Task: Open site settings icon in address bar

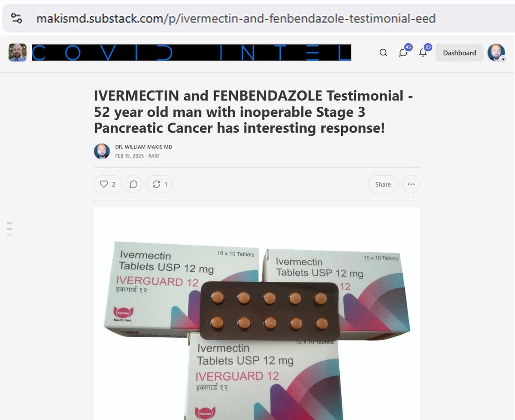Action: [16, 18]
